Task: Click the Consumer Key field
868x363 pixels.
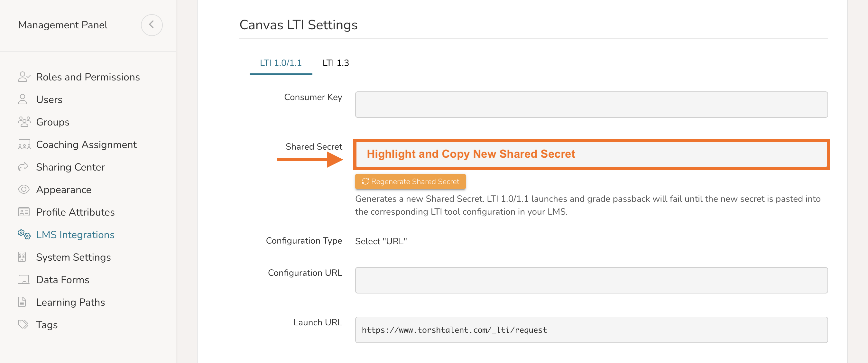Action: [591, 105]
